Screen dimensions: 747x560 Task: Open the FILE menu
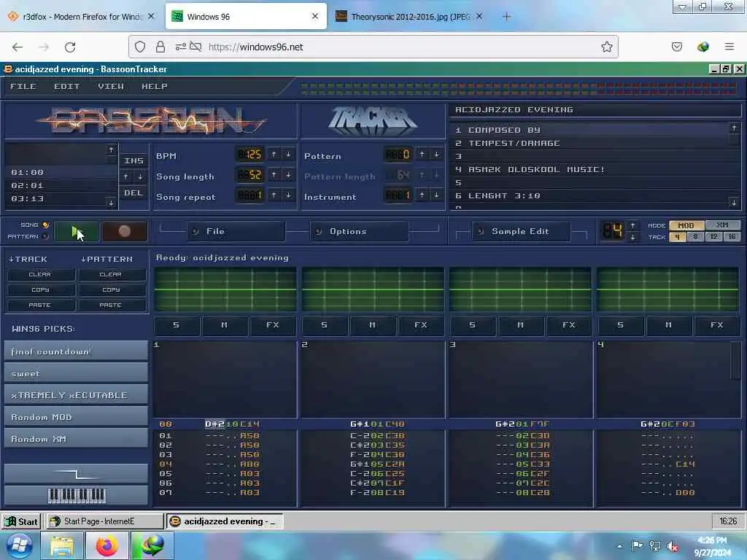pos(23,87)
